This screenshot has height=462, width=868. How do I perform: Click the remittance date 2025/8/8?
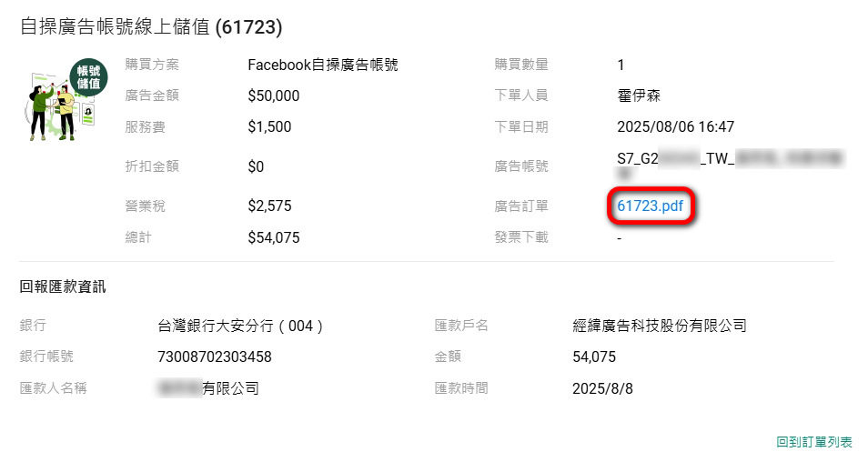pyautogui.click(x=602, y=388)
